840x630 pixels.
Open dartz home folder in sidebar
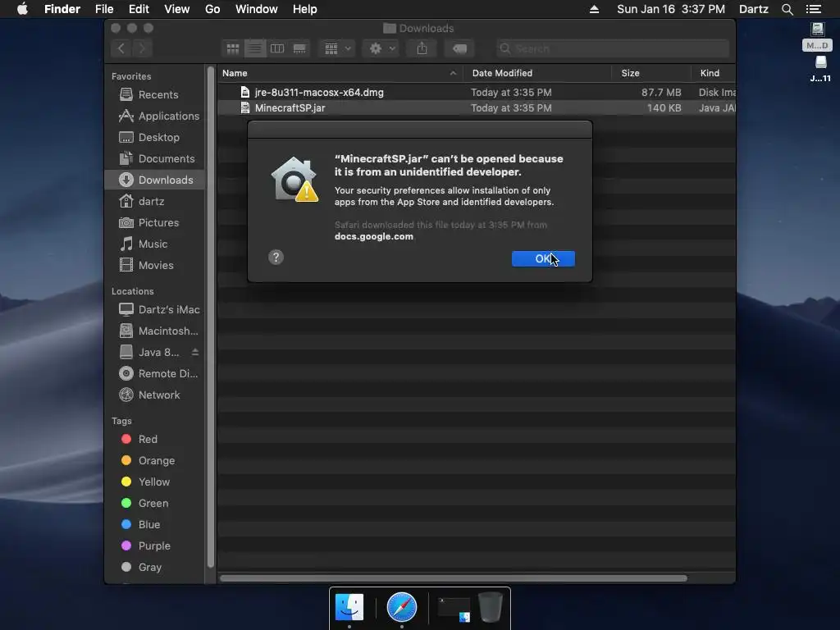coord(155,202)
